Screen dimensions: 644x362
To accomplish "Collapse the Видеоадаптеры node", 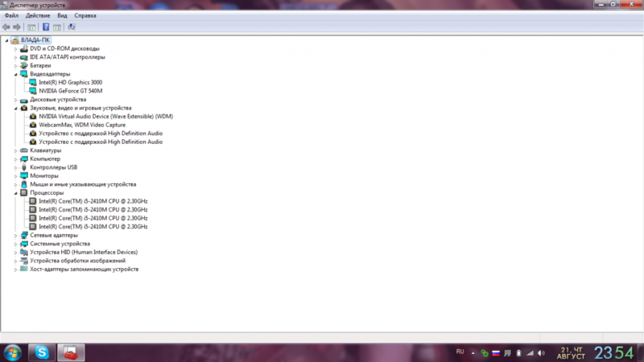I will coord(15,74).
